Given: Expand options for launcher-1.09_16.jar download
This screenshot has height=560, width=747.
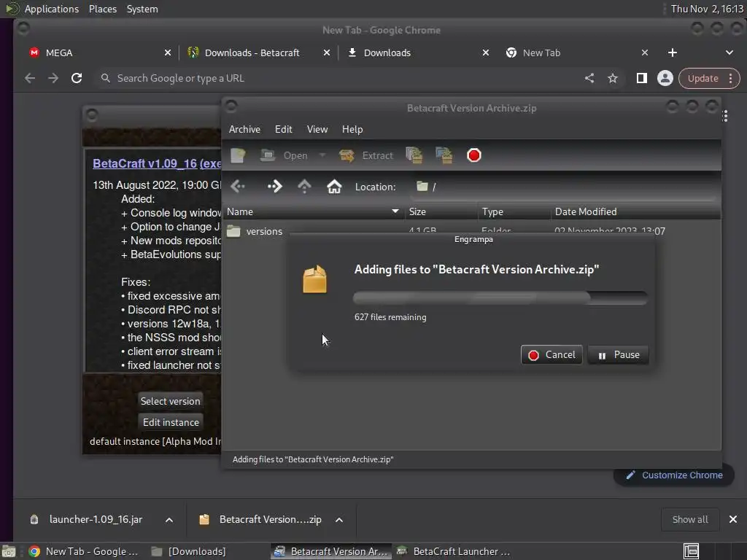Looking at the screenshot, I should (169, 520).
